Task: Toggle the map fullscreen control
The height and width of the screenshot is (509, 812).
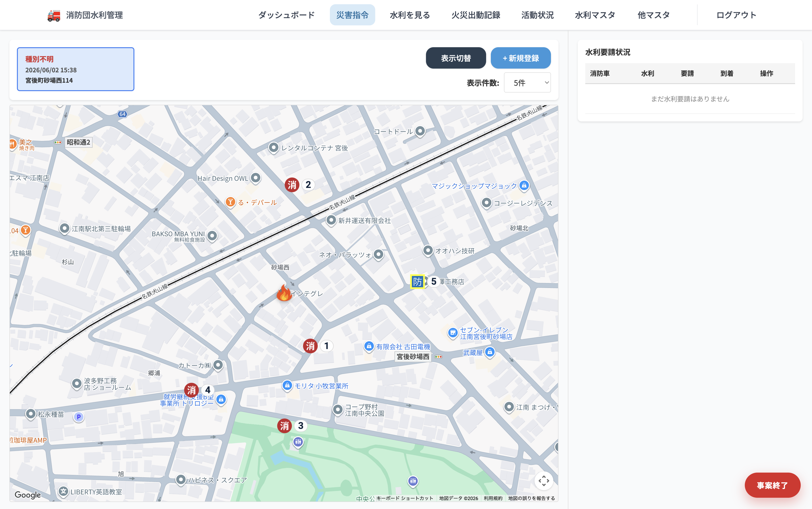Action: [544, 481]
